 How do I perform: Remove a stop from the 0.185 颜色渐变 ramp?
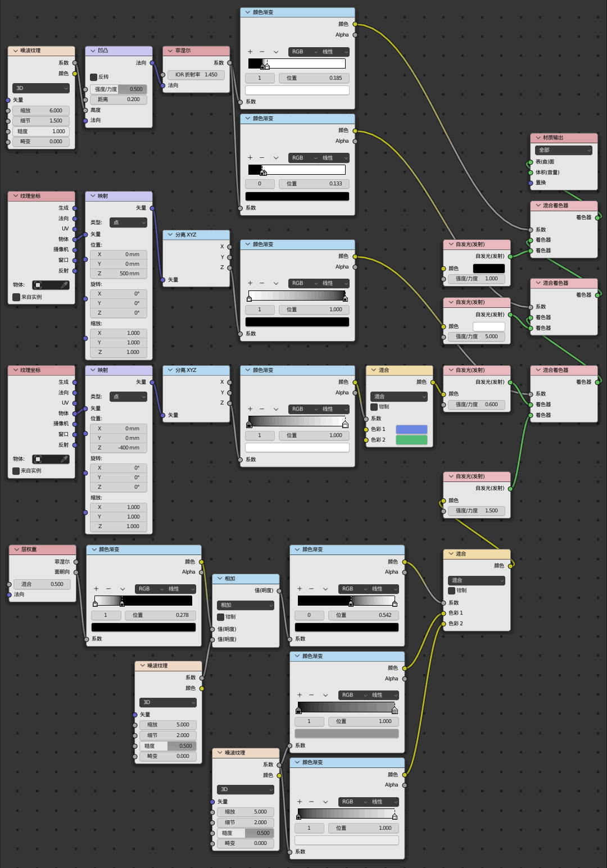pos(262,52)
